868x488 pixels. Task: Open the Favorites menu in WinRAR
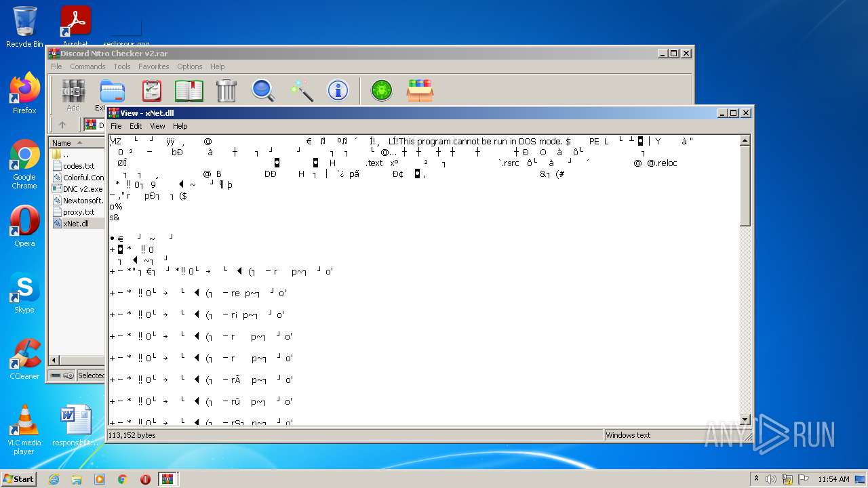click(154, 66)
